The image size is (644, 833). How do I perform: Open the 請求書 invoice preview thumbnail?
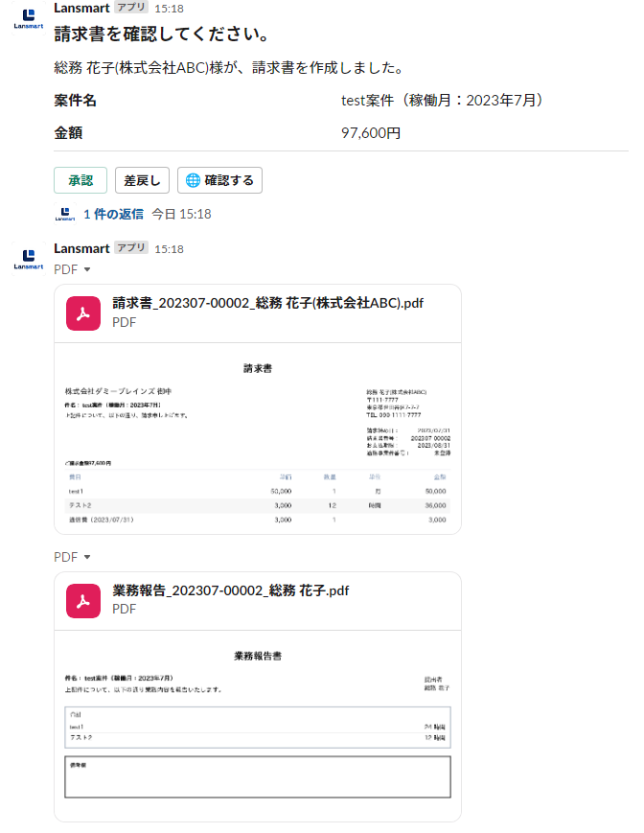pos(258,439)
